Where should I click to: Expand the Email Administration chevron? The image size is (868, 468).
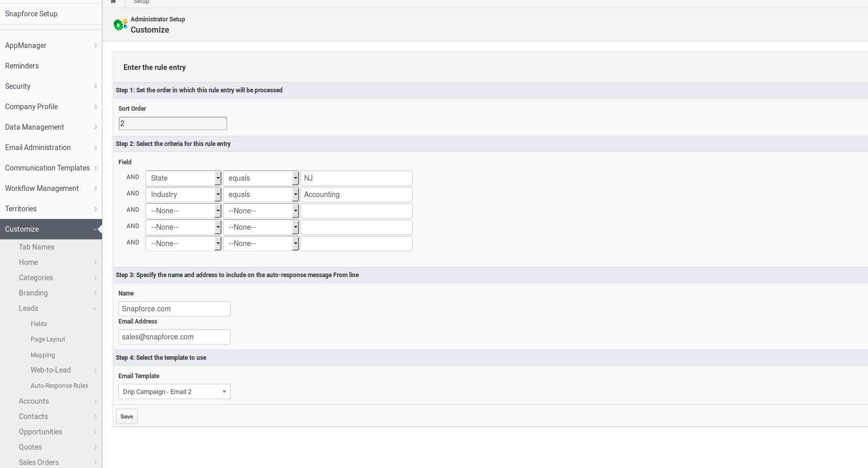pos(95,147)
